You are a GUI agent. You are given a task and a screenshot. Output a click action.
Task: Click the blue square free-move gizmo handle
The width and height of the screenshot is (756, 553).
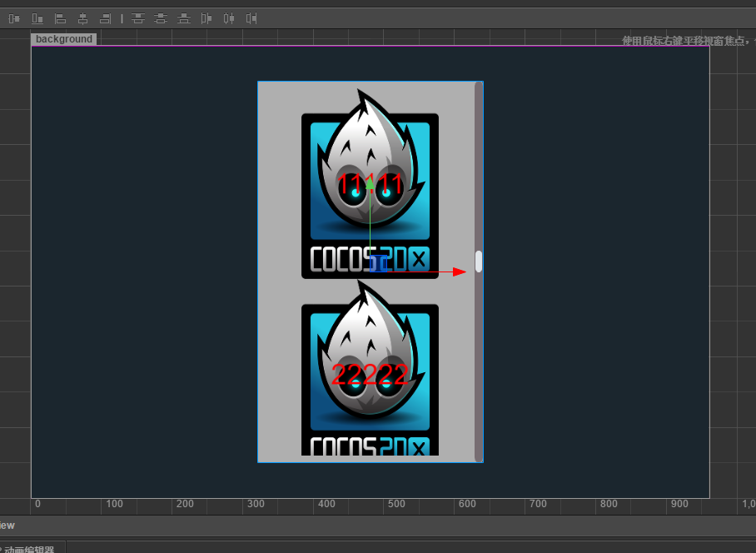pos(378,264)
